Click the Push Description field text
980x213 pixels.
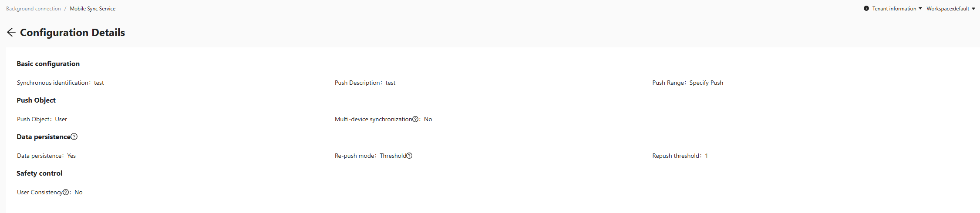(x=390, y=83)
